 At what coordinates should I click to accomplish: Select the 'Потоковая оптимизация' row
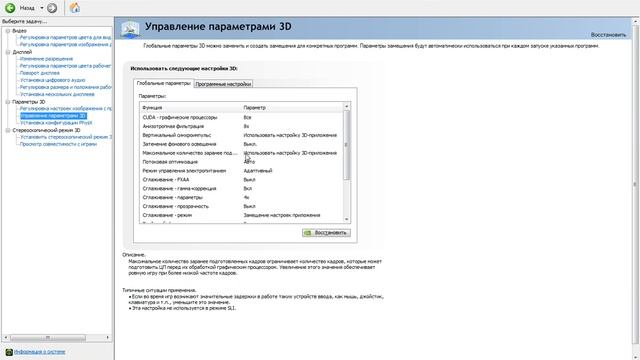tap(242, 162)
